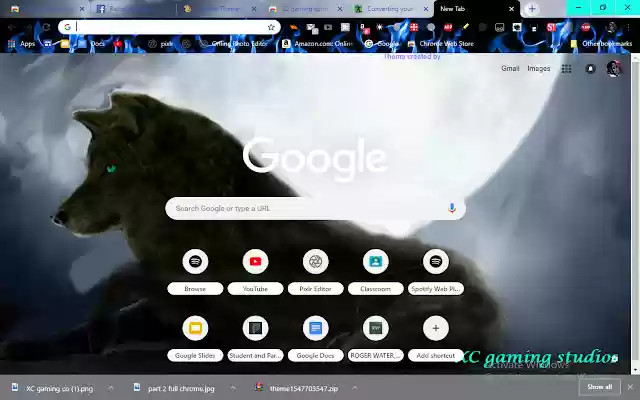Open the Google account avatar
This screenshot has width=640, height=400.
(613, 69)
